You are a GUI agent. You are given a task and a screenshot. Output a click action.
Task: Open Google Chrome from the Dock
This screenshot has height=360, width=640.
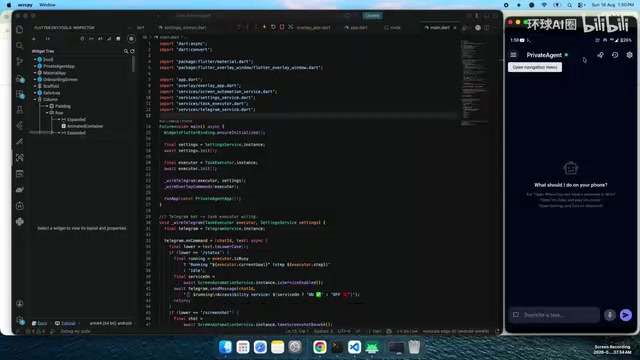(320, 347)
